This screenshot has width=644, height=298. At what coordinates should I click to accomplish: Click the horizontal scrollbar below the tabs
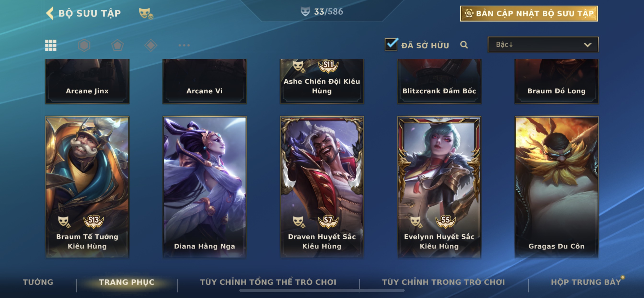[x=322, y=291]
